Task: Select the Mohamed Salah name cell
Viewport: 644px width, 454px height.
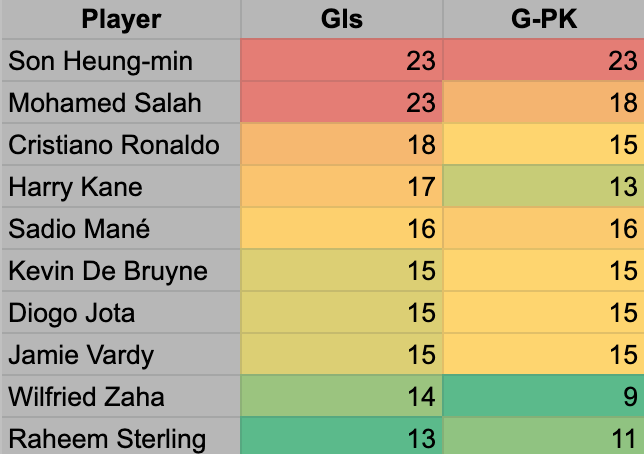Action: pyautogui.click(x=120, y=103)
